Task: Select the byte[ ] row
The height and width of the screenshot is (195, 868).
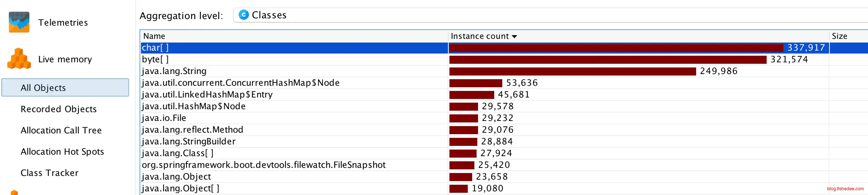Action: (155, 59)
